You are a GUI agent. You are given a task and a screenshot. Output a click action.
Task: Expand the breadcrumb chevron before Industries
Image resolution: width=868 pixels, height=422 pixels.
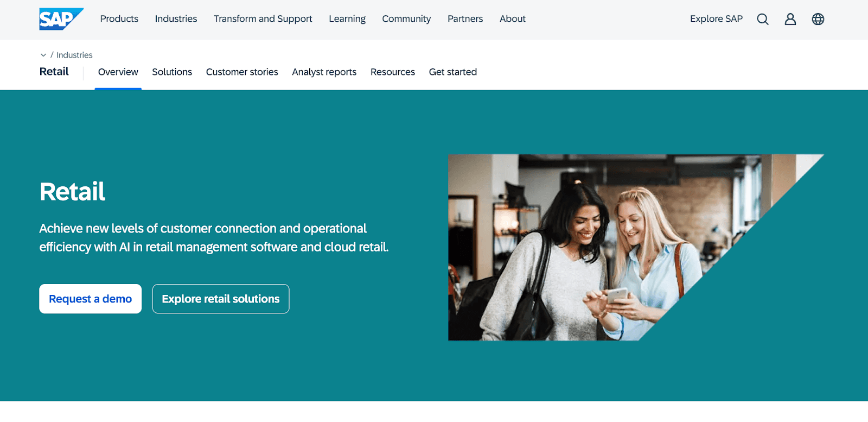point(43,55)
